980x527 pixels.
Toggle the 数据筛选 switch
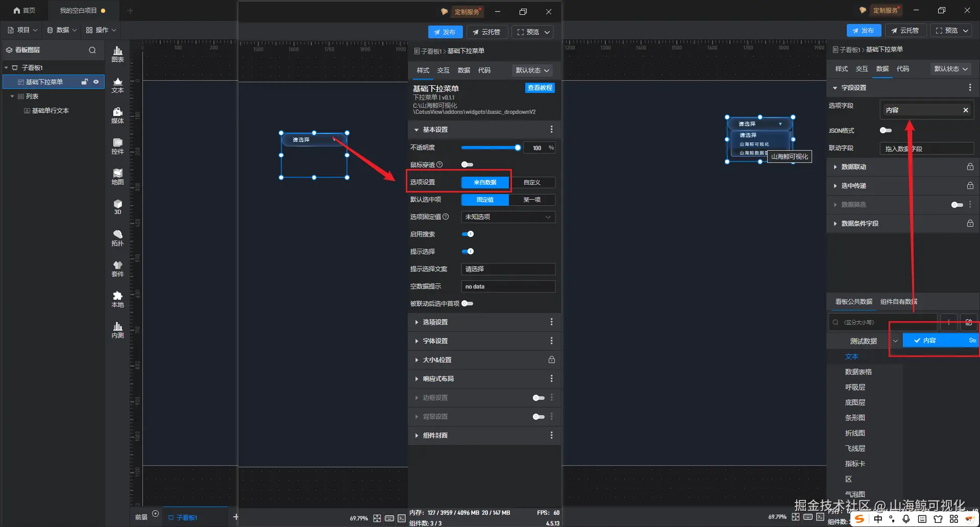[x=957, y=205]
